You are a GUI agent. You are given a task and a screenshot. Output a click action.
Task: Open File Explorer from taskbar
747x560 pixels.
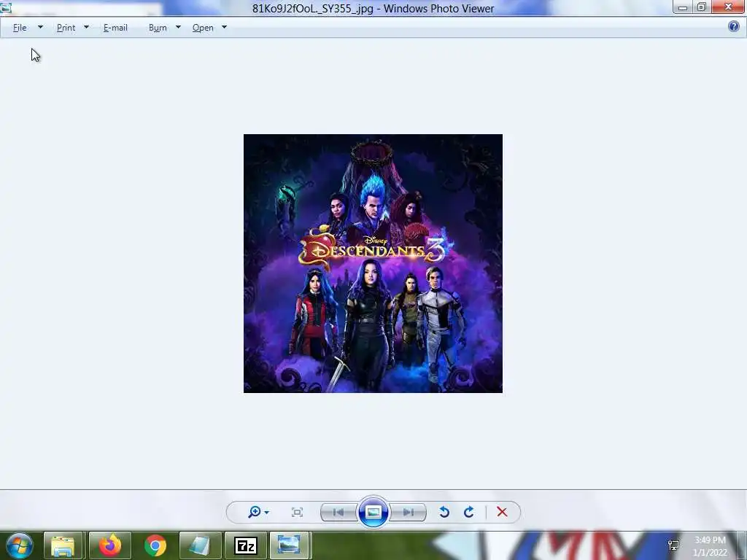point(63,545)
